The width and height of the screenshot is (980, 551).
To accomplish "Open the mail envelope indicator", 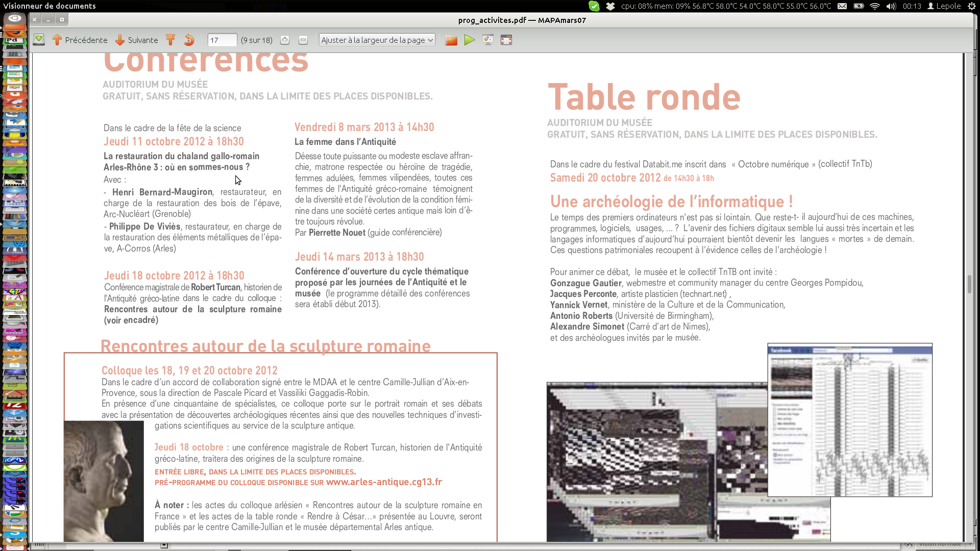I will point(842,6).
